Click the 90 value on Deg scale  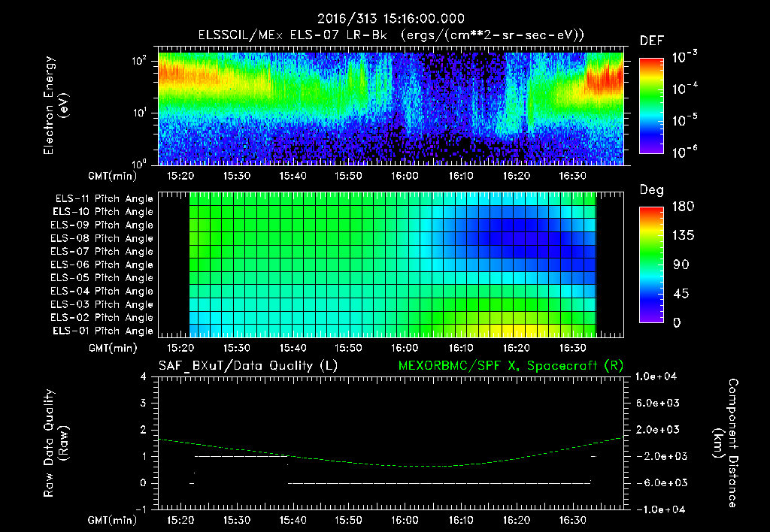click(681, 265)
